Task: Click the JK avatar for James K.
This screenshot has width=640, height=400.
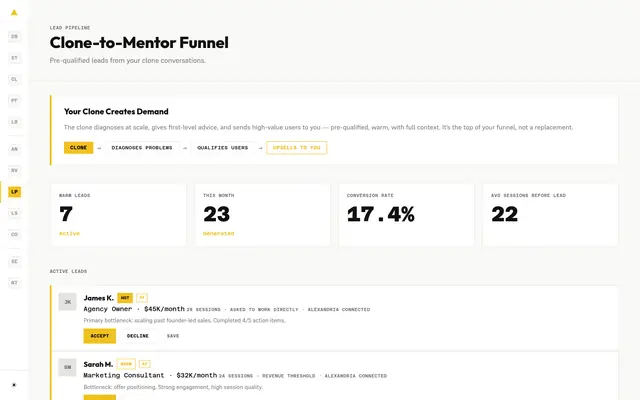Action: tap(67, 302)
